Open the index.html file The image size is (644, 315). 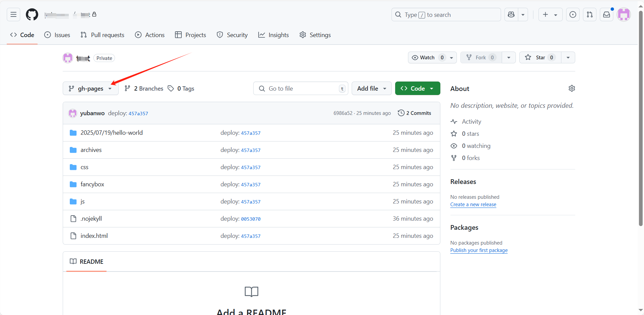tap(94, 236)
